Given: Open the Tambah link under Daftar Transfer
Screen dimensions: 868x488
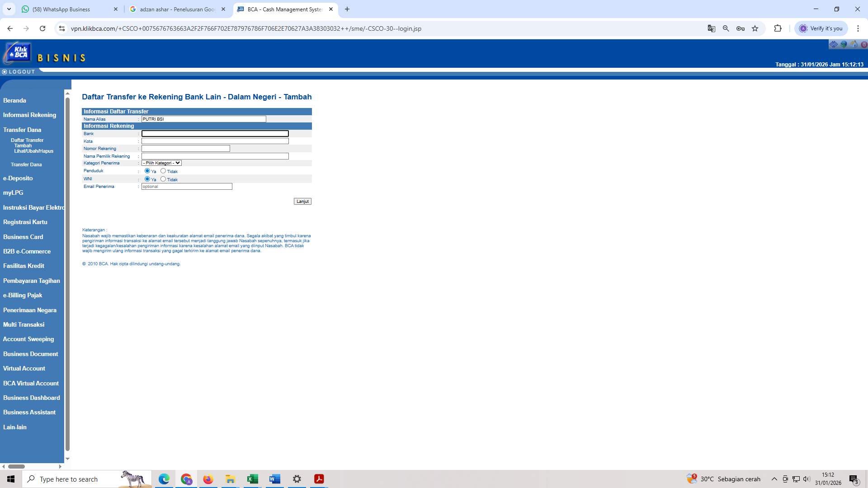Looking at the screenshot, I should 23,145.
